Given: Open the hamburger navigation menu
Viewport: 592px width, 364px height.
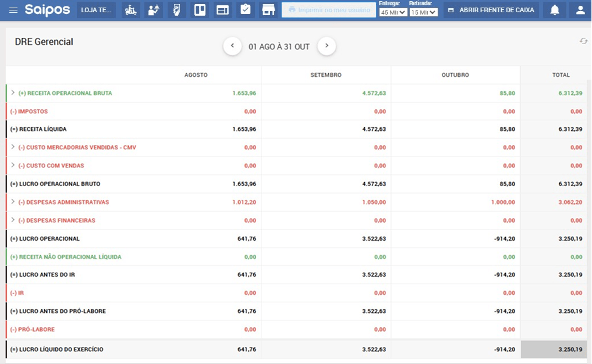Looking at the screenshot, I should pos(13,9).
